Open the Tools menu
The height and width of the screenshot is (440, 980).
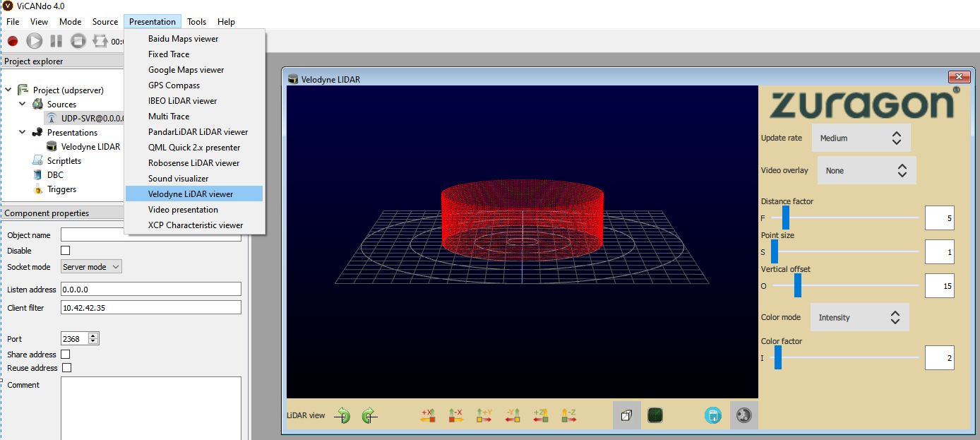click(197, 22)
